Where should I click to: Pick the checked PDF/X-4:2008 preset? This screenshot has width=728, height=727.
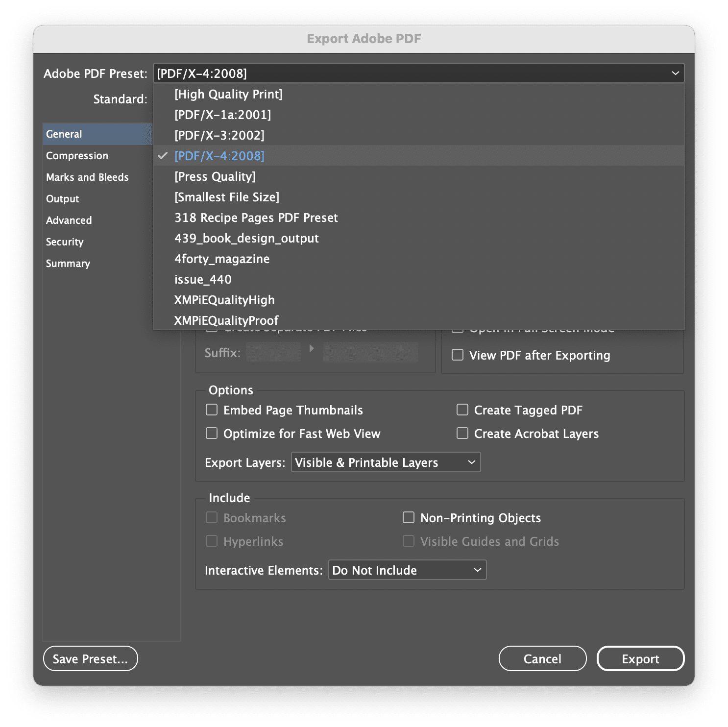pos(418,156)
